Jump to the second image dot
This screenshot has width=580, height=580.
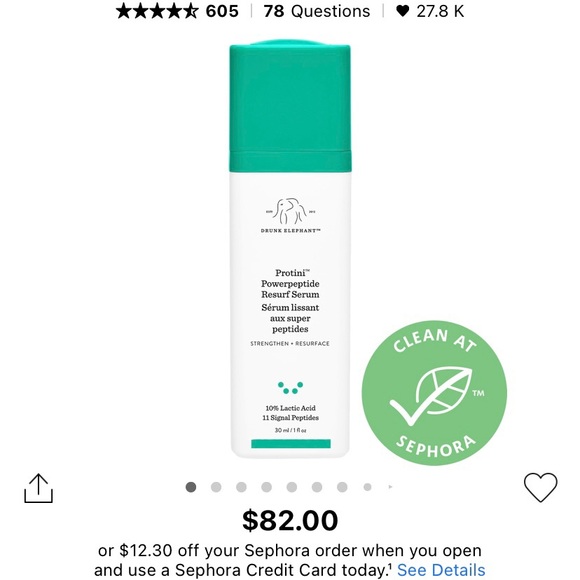click(x=216, y=487)
